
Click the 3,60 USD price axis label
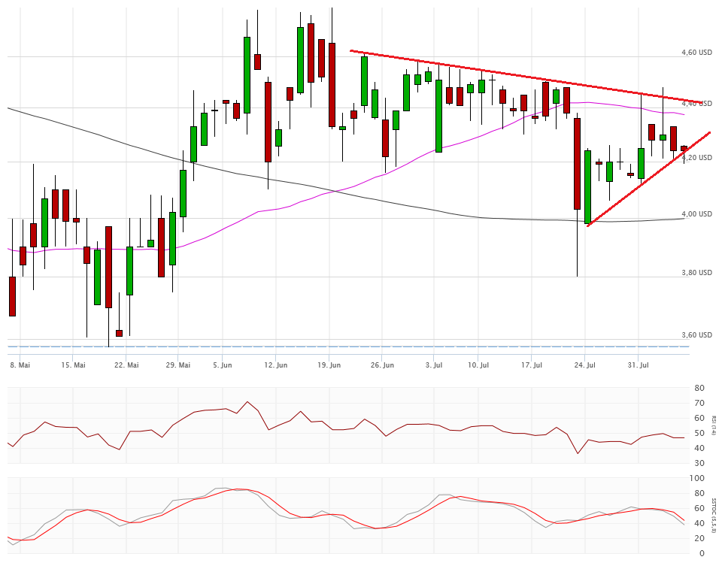pyautogui.click(x=696, y=335)
